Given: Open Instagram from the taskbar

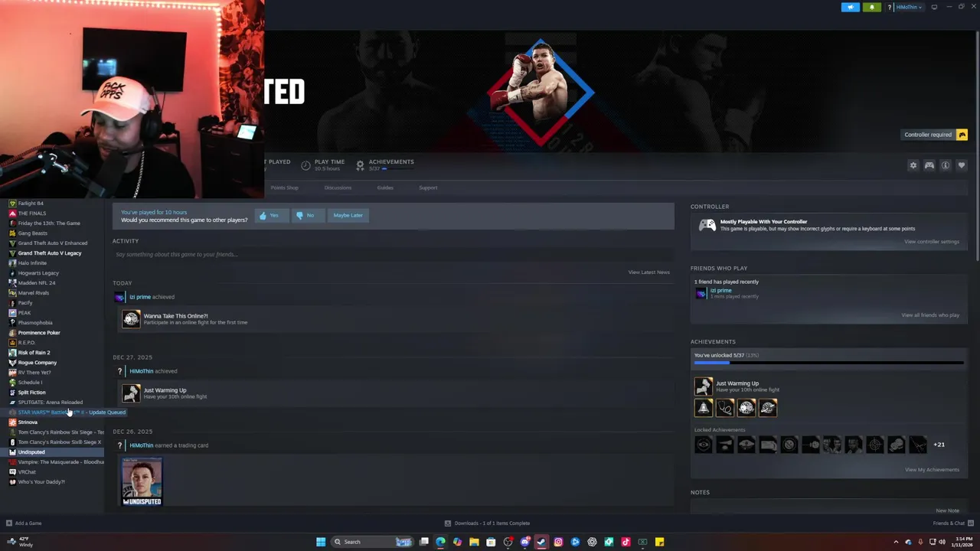Looking at the screenshot, I should click(558, 542).
